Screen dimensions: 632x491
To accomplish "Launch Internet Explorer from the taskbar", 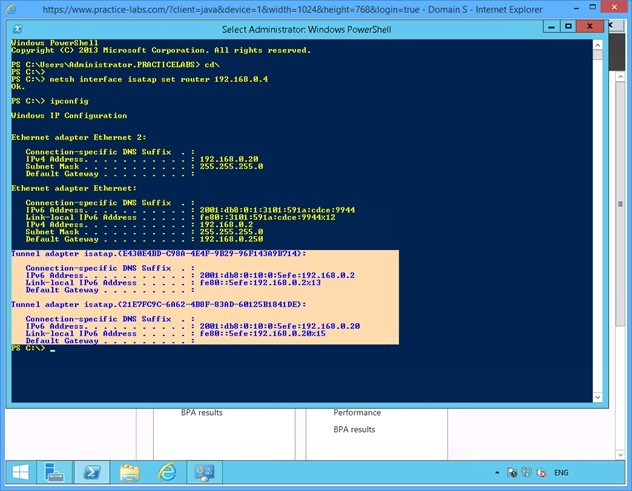I will pyautogui.click(x=167, y=472).
